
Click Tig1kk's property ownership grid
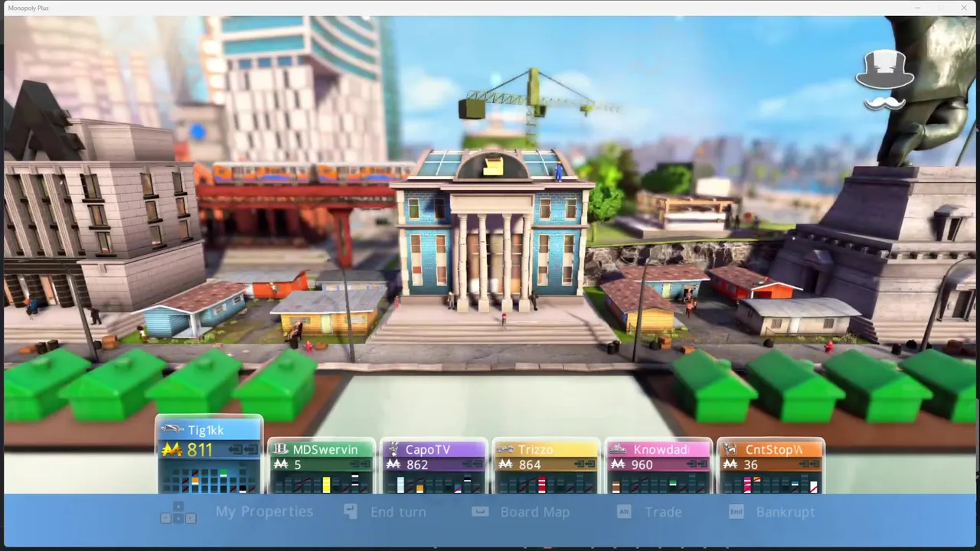[x=209, y=478]
